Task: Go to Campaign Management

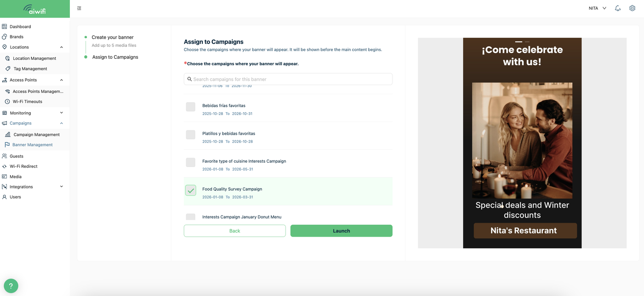Action: (36, 135)
